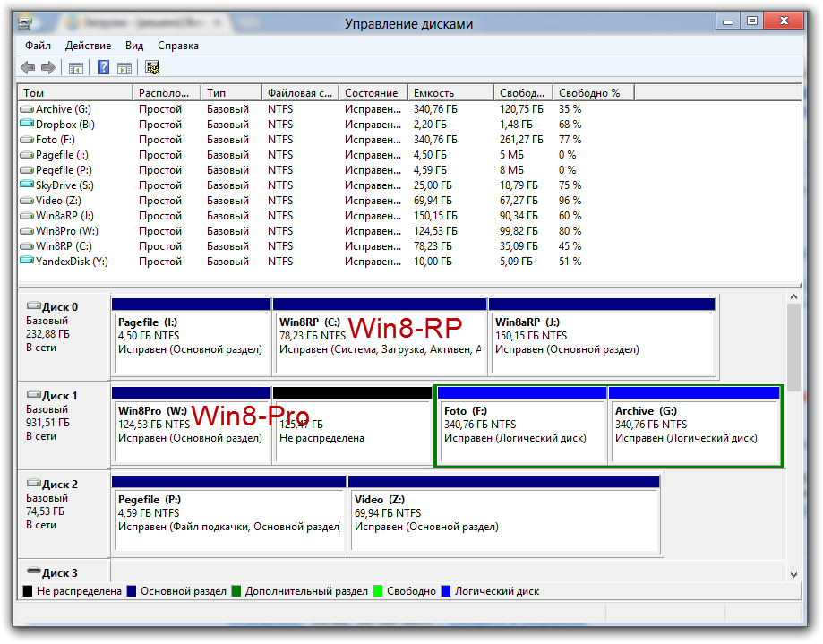Click the Back arrow toolbar icon
The width and height of the screenshot is (823, 644).
tap(28, 67)
